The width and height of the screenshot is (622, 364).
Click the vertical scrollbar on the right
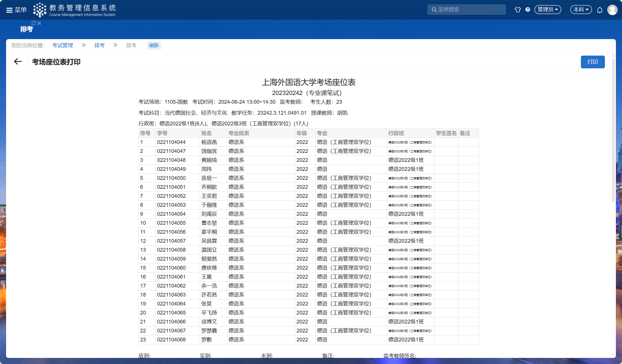coord(613,130)
